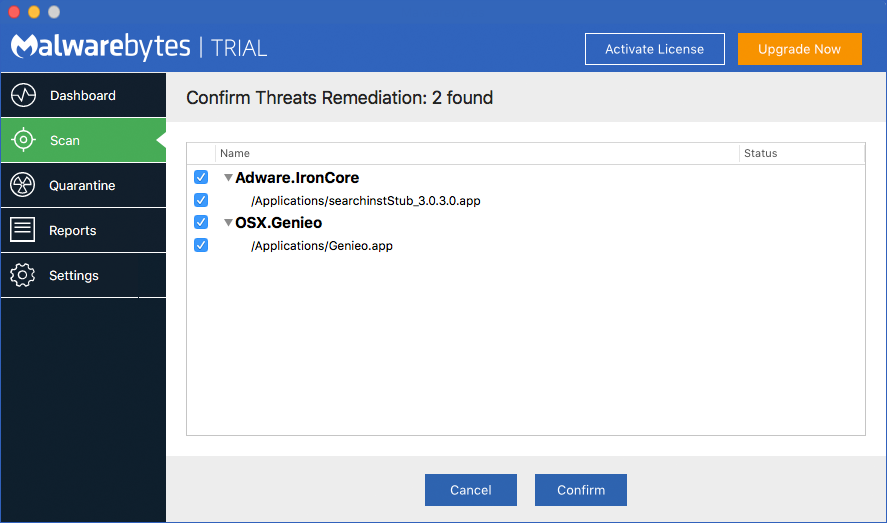Cancel the threat remediation
The width and height of the screenshot is (887, 523).
point(471,490)
